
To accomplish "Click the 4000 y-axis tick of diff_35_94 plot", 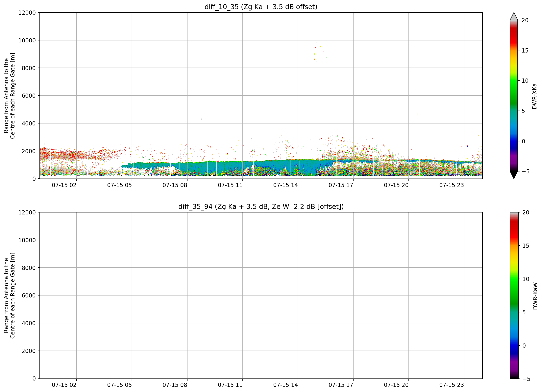I will coord(29,323).
